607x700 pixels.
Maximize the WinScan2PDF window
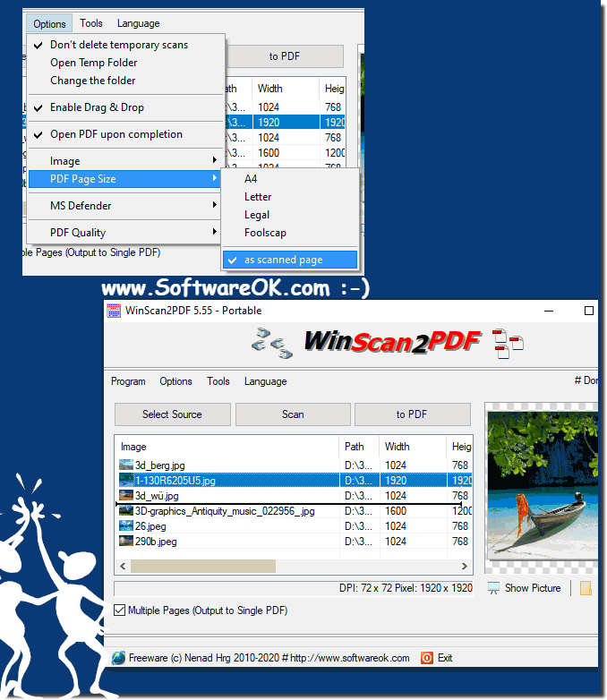[x=589, y=311]
